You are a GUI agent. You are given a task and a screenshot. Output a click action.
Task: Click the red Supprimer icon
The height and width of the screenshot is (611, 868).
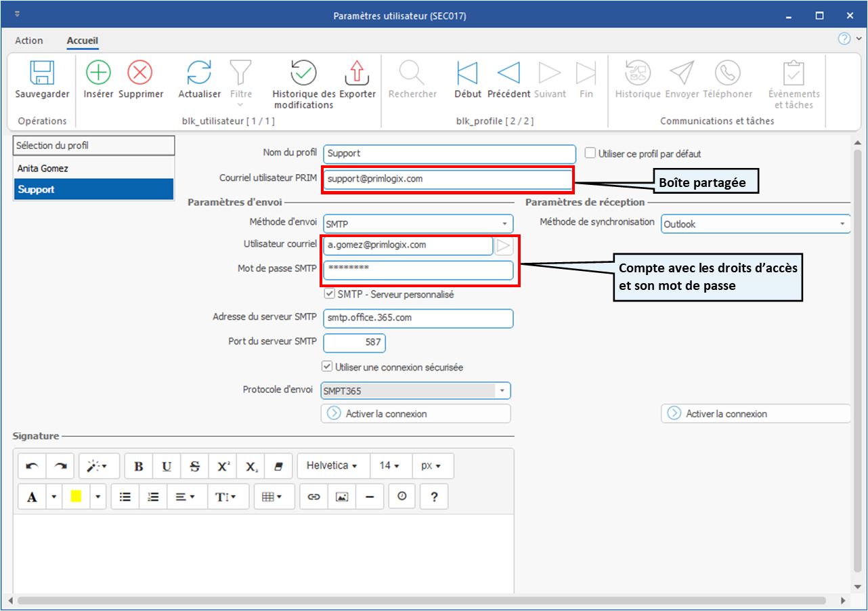tap(140, 73)
